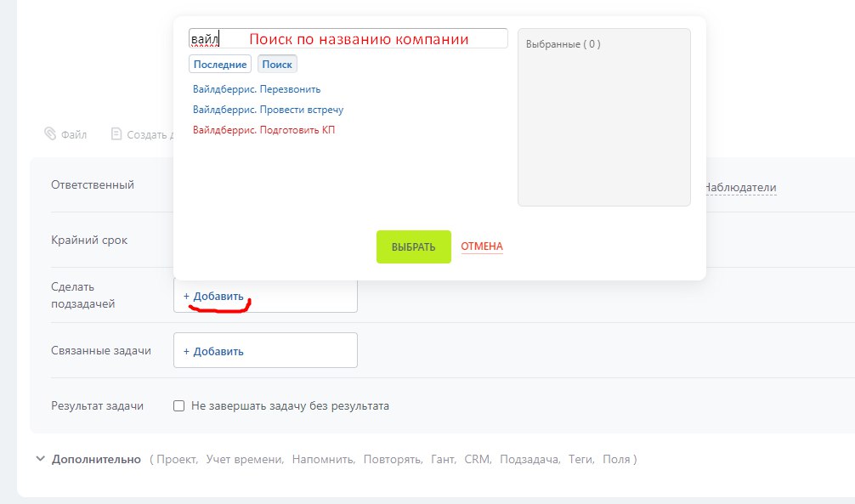Click the paperclip Файл icon
This screenshot has width=855, height=504.
tap(50, 133)
